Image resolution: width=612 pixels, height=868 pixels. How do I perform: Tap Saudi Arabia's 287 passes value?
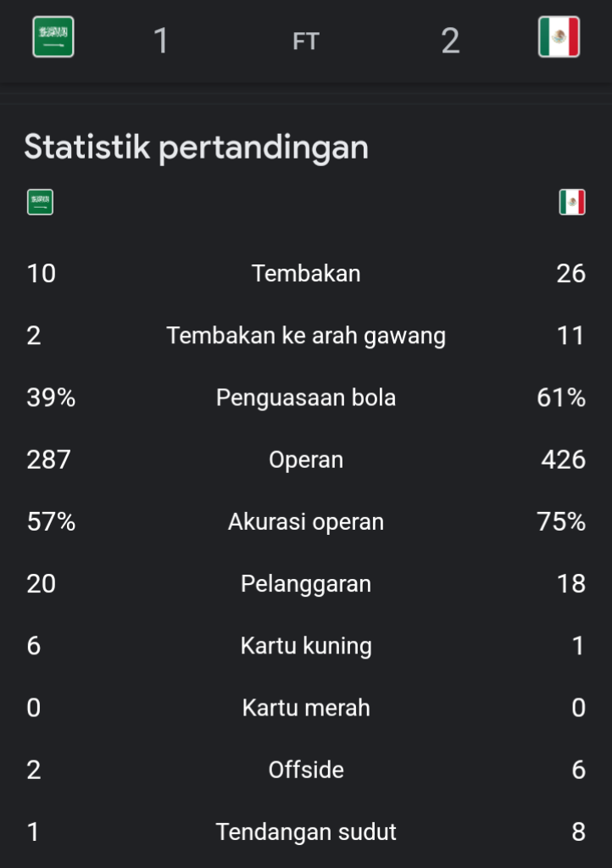click(49, 459)
